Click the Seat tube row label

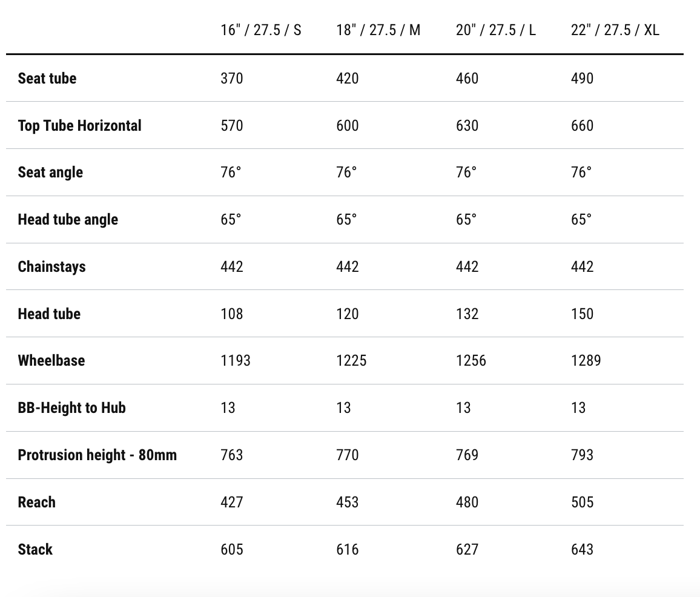click(x=47, y=78)
